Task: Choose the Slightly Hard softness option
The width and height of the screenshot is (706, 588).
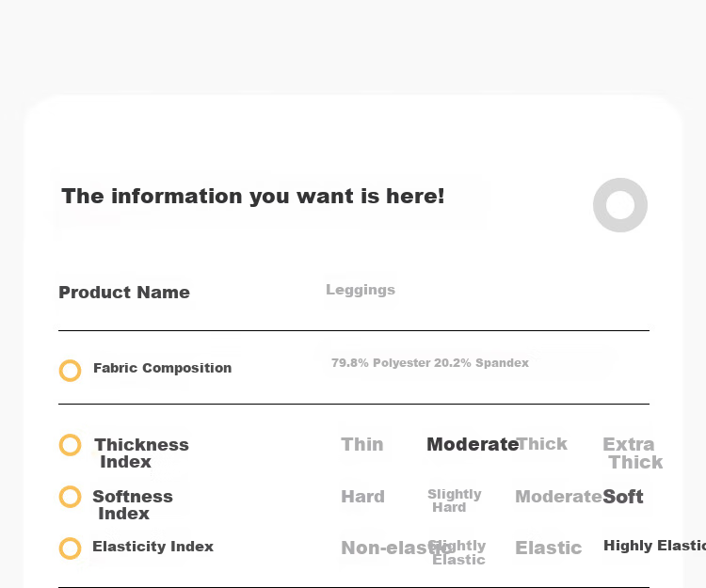Action: pyautogui.click(x=455, y=501)
